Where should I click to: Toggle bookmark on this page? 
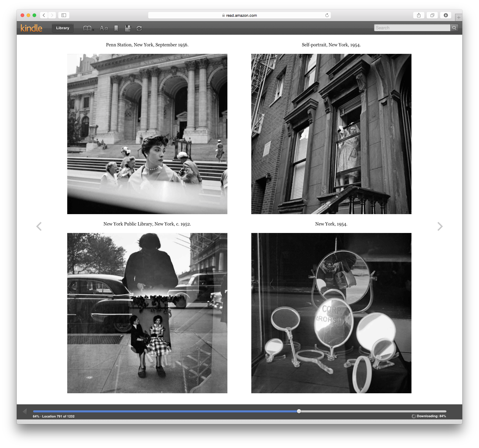116,28
